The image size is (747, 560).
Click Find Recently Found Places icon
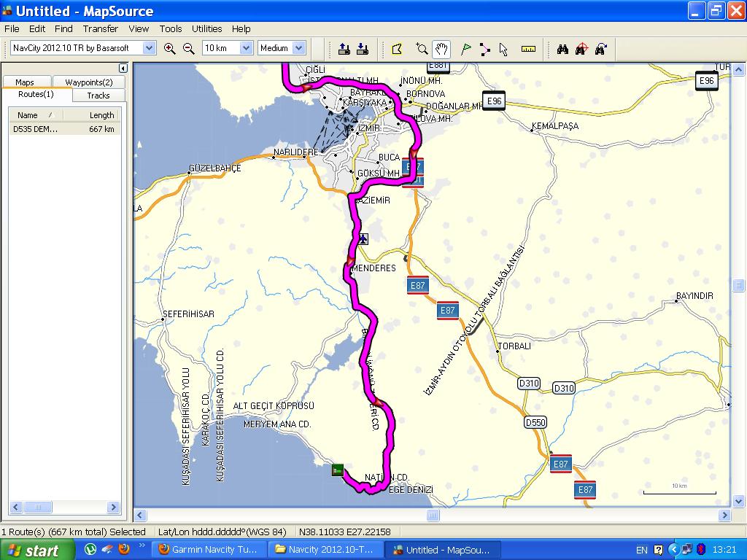(601, 49)
